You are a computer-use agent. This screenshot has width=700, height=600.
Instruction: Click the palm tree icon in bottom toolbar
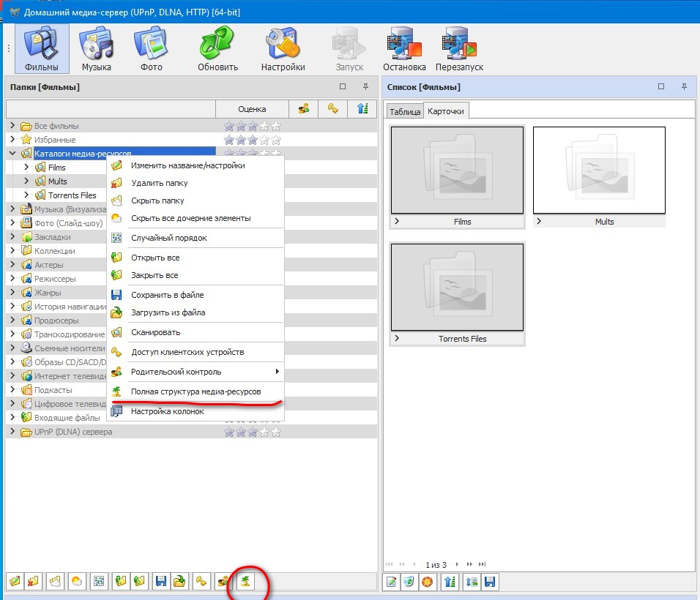[249, 581]
